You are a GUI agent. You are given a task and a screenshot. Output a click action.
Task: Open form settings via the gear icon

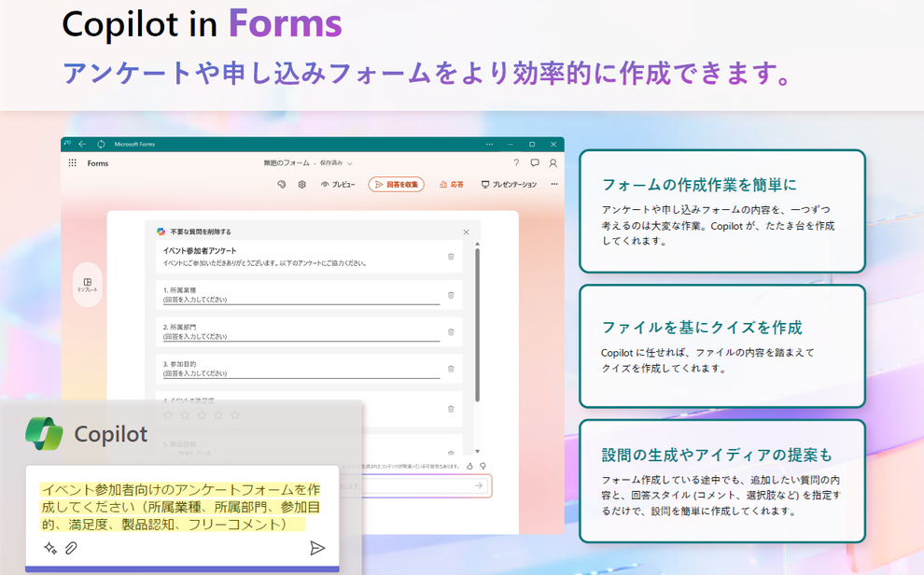point(301,185)
